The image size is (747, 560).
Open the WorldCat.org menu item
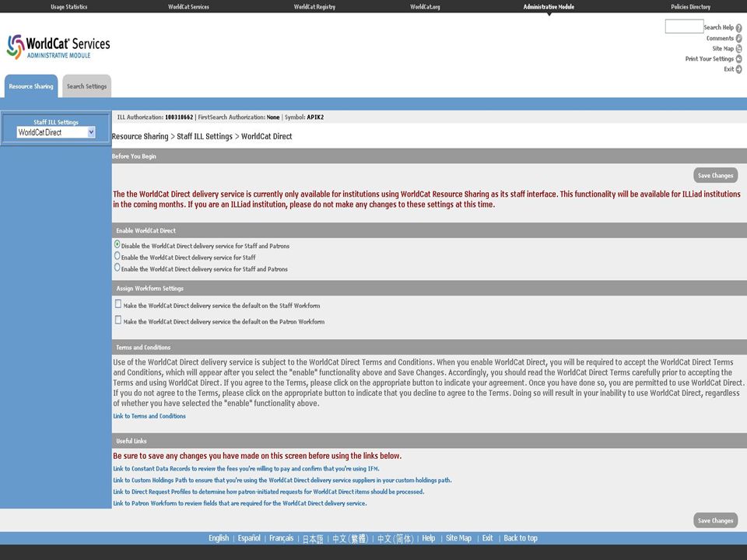[425, 7]
